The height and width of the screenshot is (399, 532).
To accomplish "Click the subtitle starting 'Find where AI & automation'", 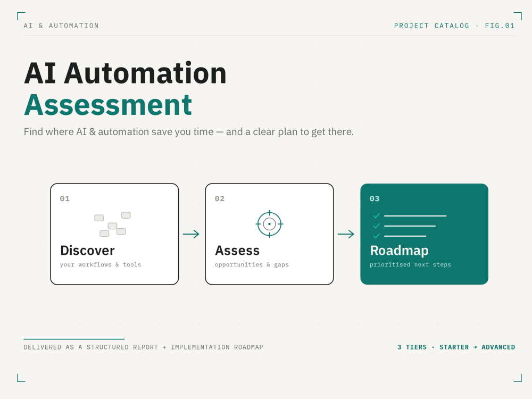I will pos(189,131).
